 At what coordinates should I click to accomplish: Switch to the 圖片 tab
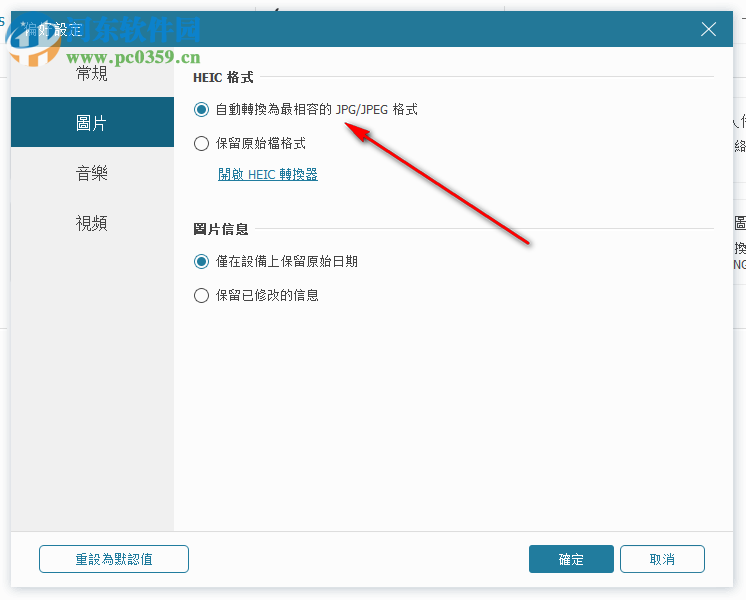[92, 122]
